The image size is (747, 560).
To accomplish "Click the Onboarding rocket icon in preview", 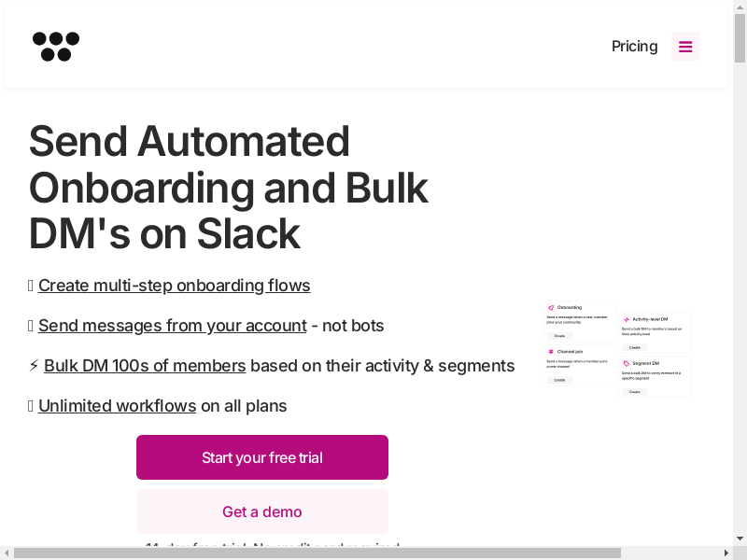I will (551, 307).
